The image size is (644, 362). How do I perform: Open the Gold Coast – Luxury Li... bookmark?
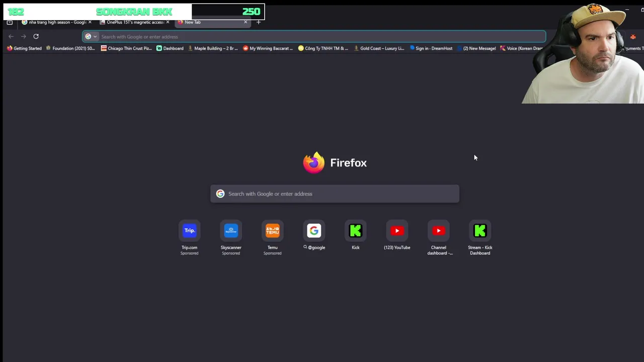pyautogui.click(x=379, y=48)
